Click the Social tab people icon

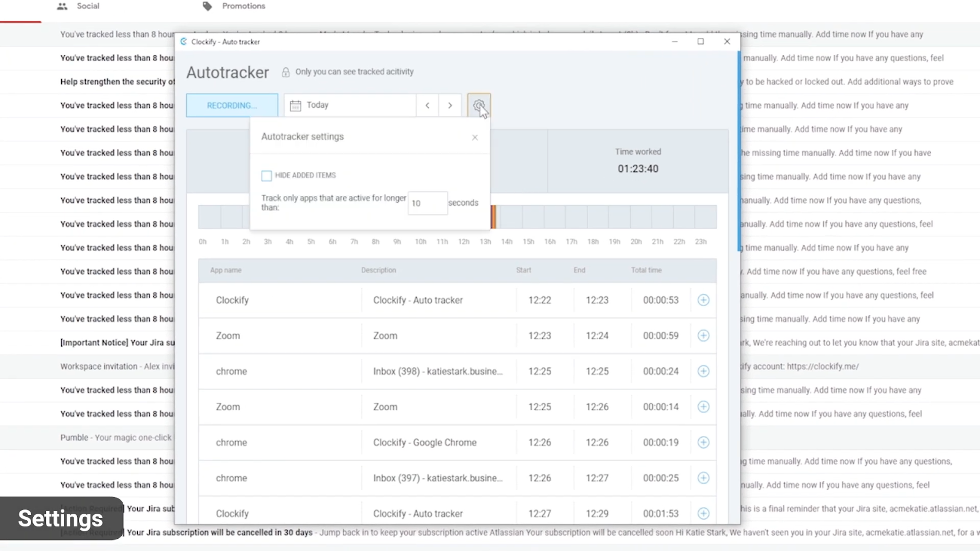pos(62,6)
